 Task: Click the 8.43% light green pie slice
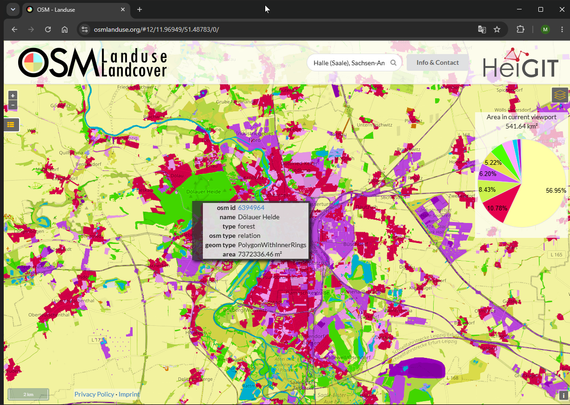(x=491, y=190)
